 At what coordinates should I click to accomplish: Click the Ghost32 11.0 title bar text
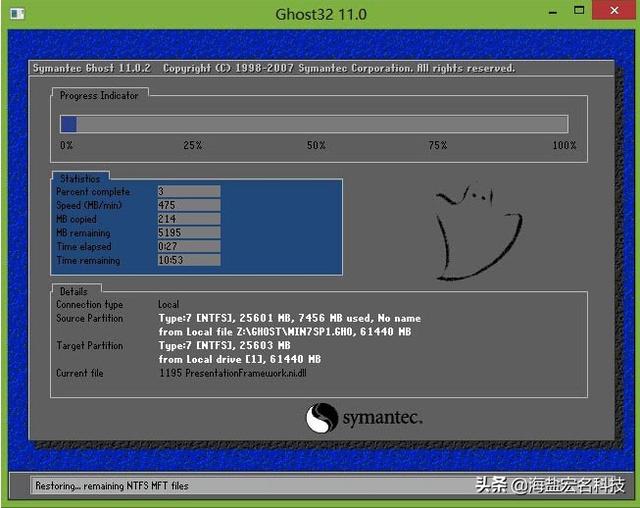(321, 14)
